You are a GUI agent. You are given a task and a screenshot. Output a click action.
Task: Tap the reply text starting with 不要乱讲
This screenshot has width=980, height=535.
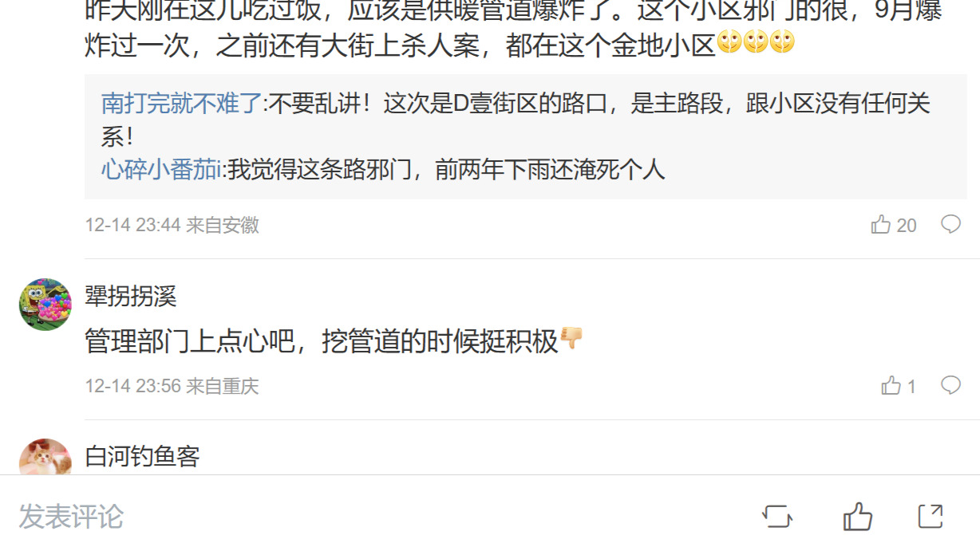pos(516,120)
